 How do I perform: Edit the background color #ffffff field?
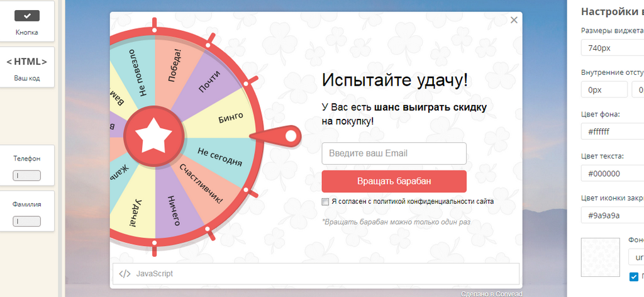click(613, 132)
